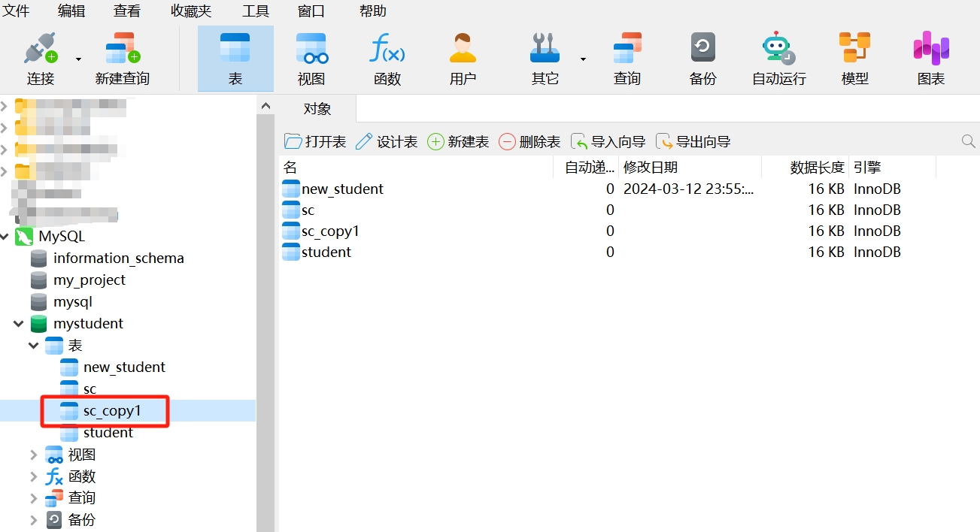Image resolution: width=980 pixels, height=532 pixels.
Task: Expand the 函数 node in tree
Action: tap(33, 476)
